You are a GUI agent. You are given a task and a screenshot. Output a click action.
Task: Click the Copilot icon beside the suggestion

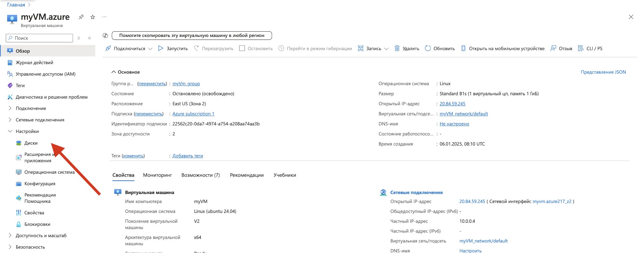point(105,36)
